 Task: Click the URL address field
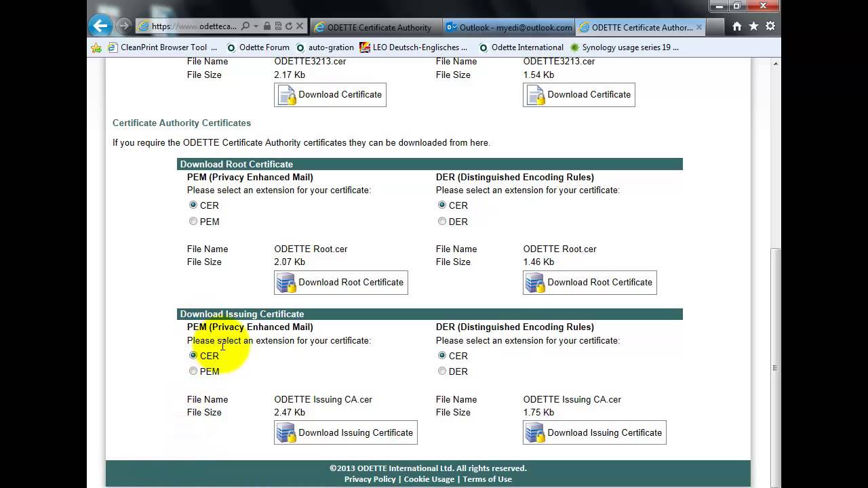194,26
